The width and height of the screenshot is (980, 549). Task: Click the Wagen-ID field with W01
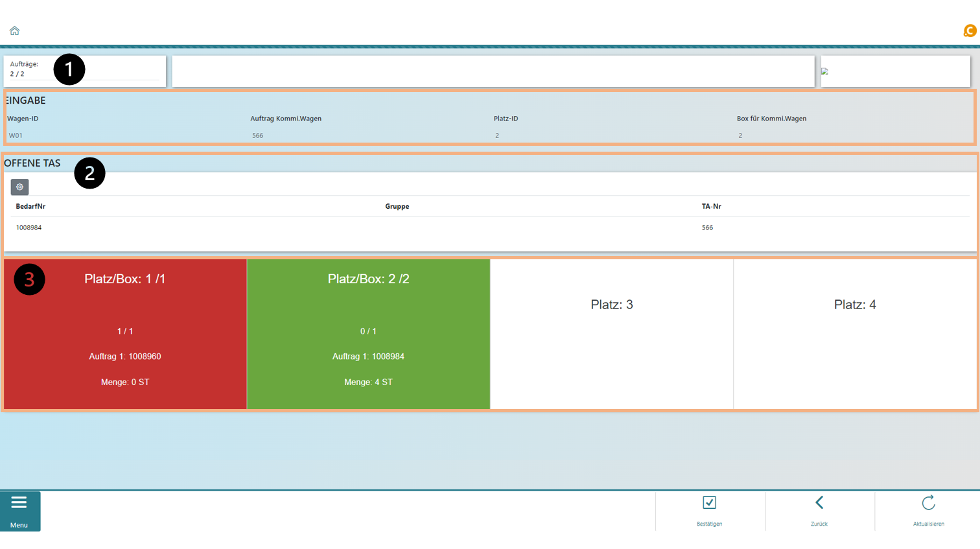(123, 135)
